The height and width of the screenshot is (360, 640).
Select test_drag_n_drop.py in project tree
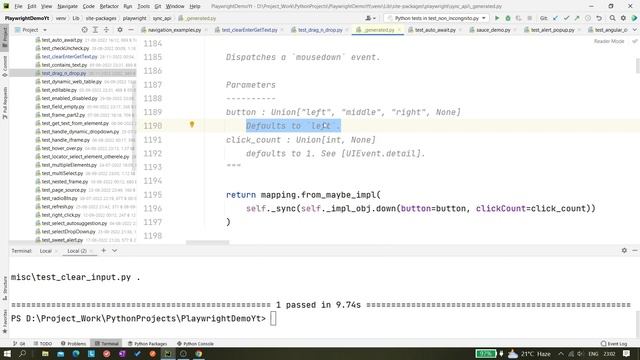tap(64, 73)
